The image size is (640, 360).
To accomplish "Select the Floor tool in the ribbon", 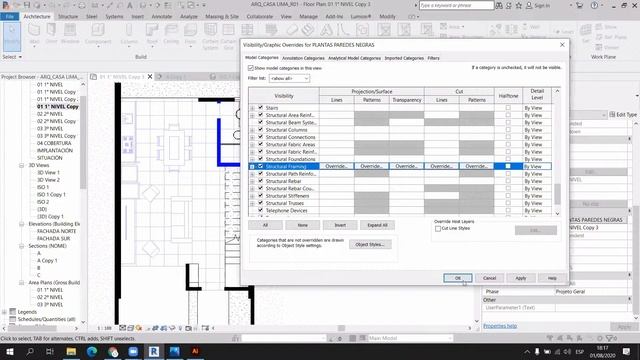I will click(x=190, y=34).
